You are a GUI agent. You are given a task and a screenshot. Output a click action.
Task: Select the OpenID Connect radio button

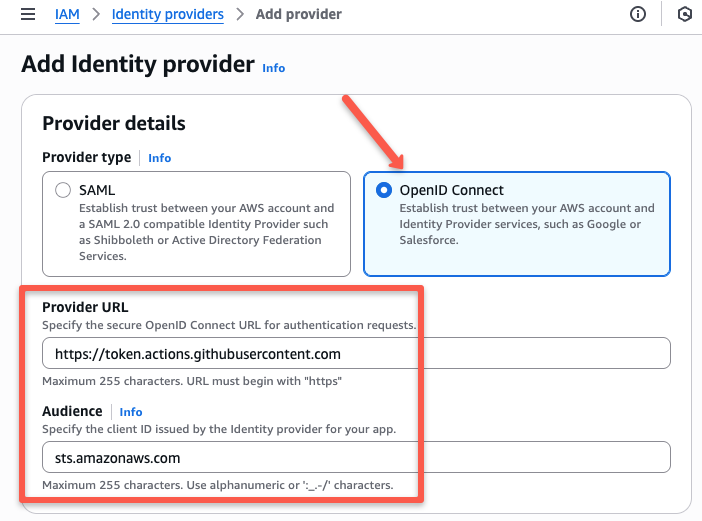[x=384, y=190]
